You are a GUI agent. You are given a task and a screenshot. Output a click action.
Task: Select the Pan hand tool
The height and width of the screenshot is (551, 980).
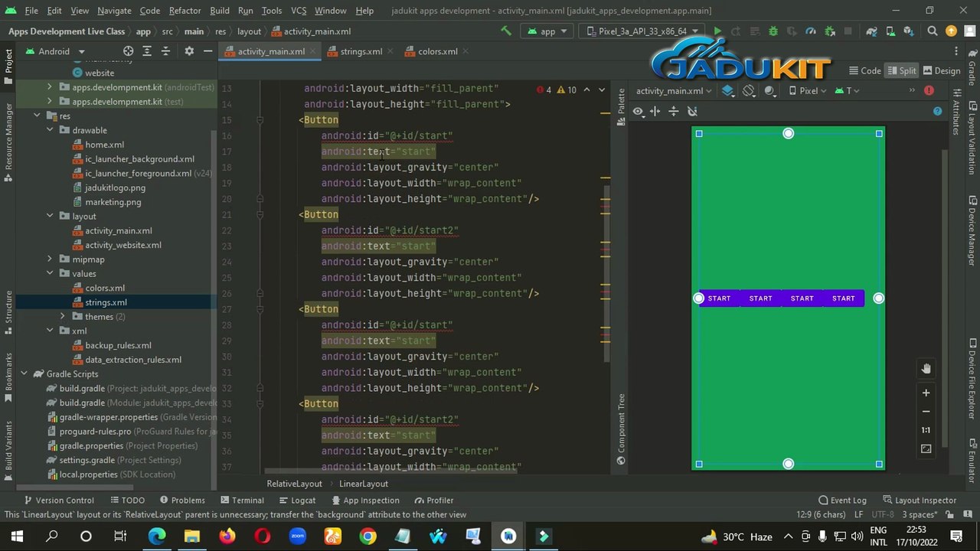click(x=926, y=369)
